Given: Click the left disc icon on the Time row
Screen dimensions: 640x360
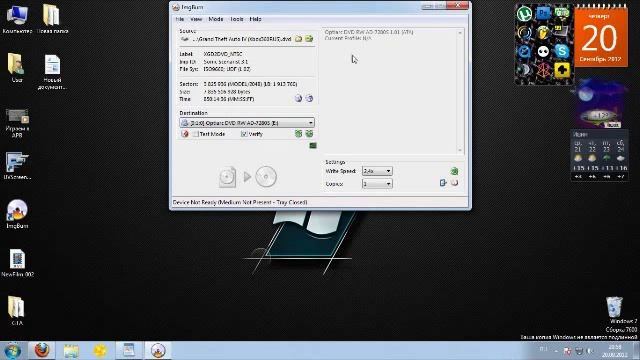Looking at the screenshot, I should click(298, 98).
